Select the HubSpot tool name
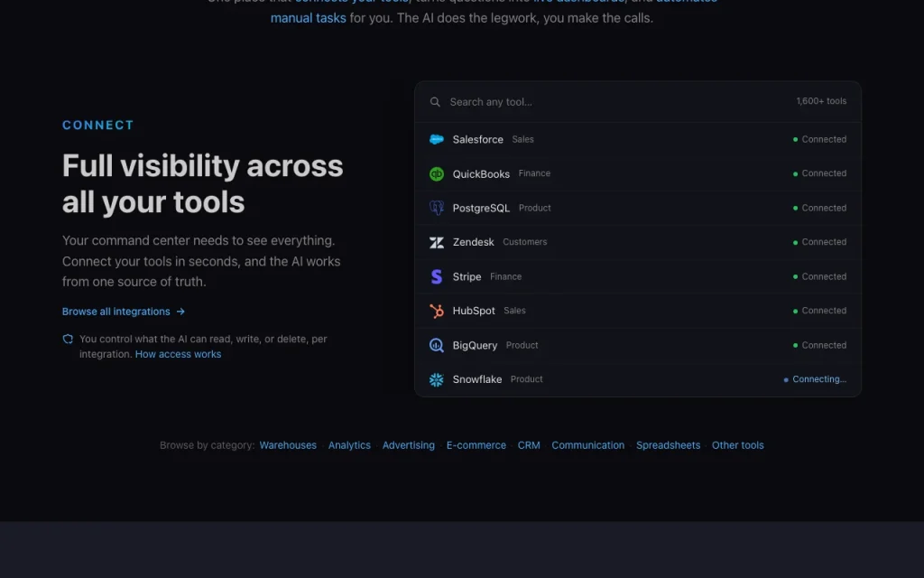This screenshot has height=578, width=924. (474, 311)
